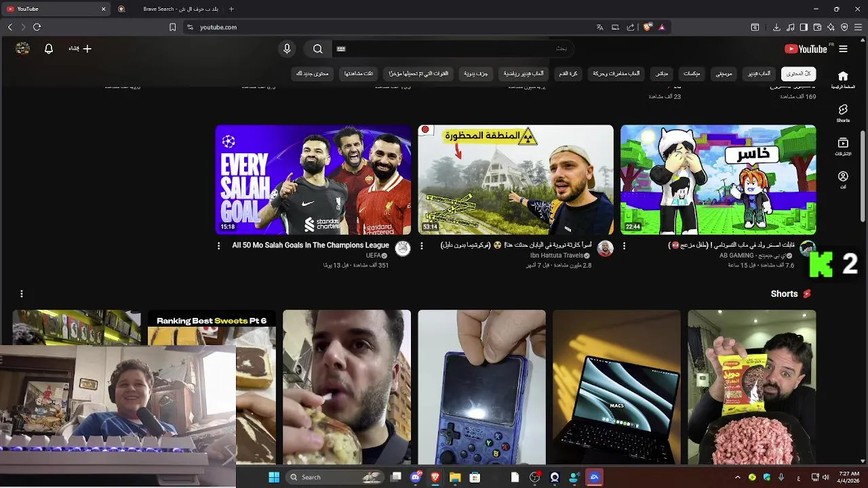Open Brave Rewards triangle icon
The height and width of the screenshot is (488, 868).
662,27
